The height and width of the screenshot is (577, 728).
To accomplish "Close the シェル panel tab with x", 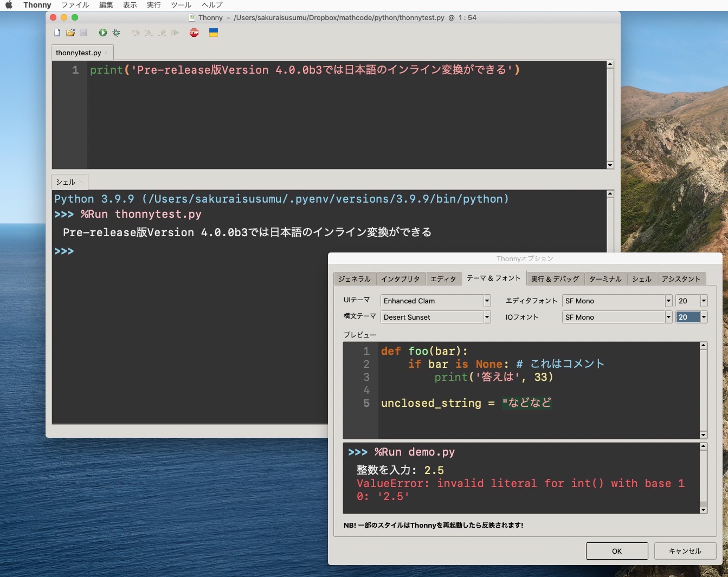I will tap(81, 183).
